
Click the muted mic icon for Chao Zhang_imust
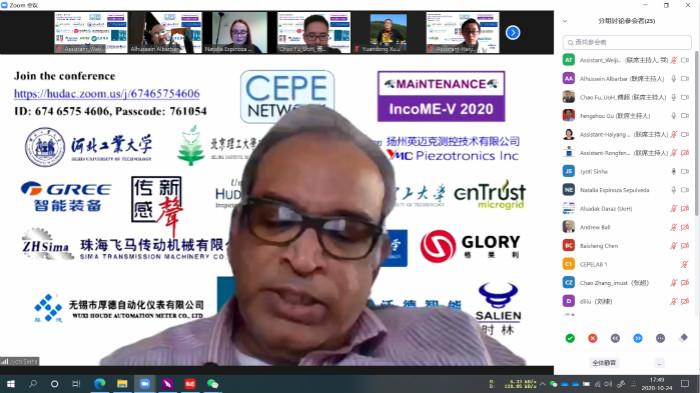pyautogui.click(x=674, y=283)
